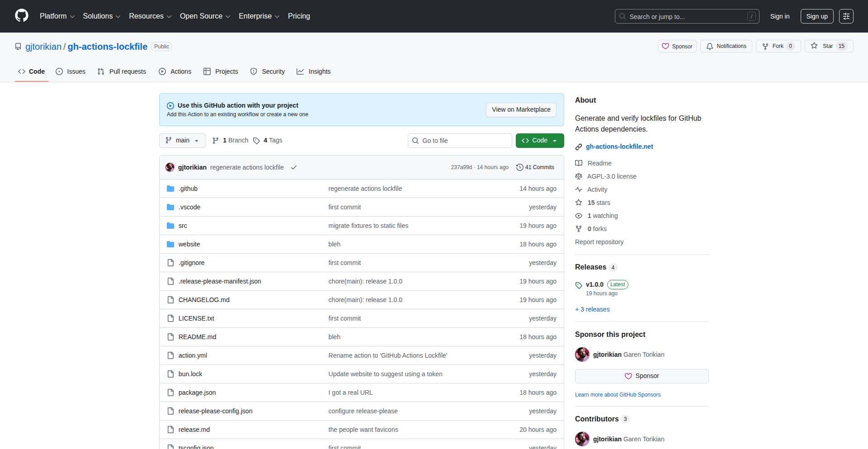Open the .github folder icon
The width and height of the screenshot is (868, 449).
(x=170, y=189)
